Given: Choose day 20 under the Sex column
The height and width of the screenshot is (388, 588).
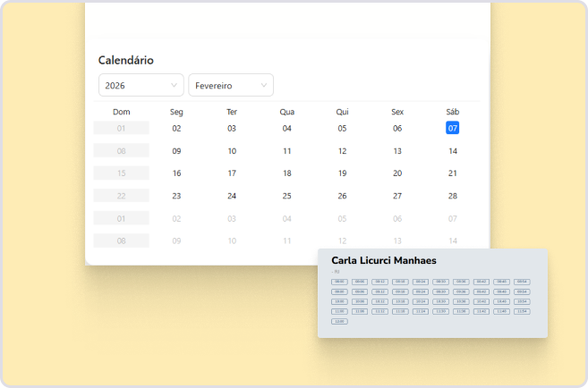Looking at the screenshot, I should 397,173.
